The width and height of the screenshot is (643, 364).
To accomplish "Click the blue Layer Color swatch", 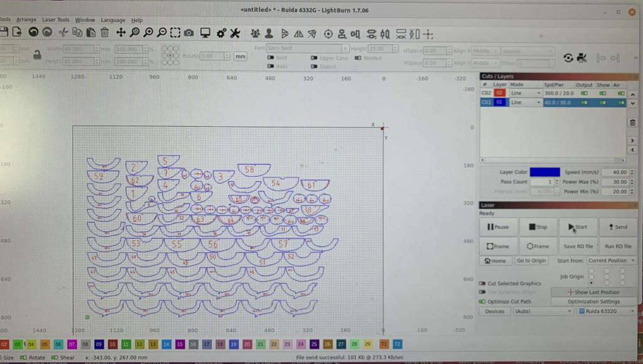I will [x=544, y=172].
